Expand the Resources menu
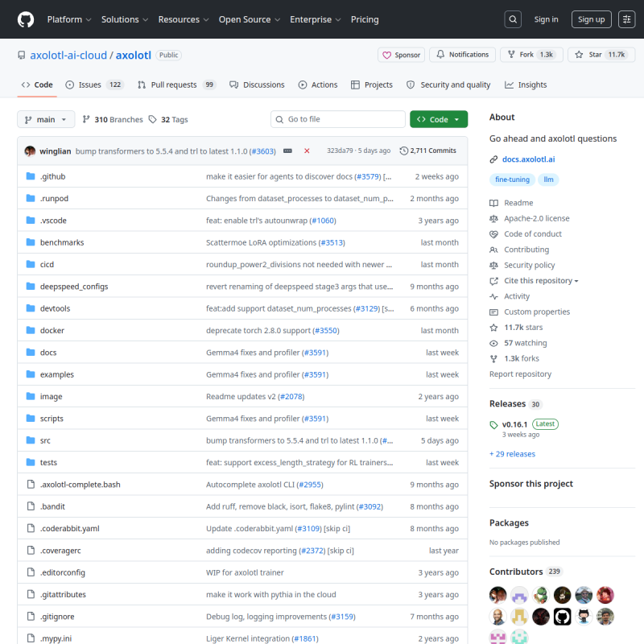 (x=184, y=19)
